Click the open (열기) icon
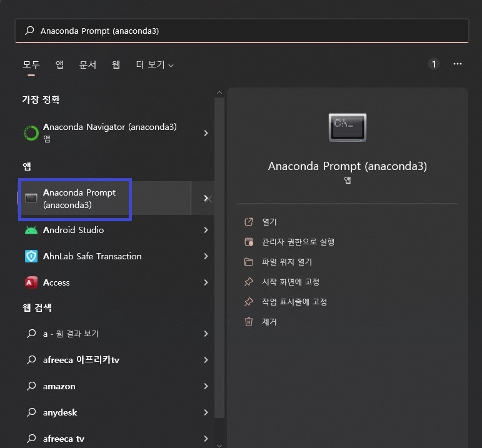 tap(249, 222)
